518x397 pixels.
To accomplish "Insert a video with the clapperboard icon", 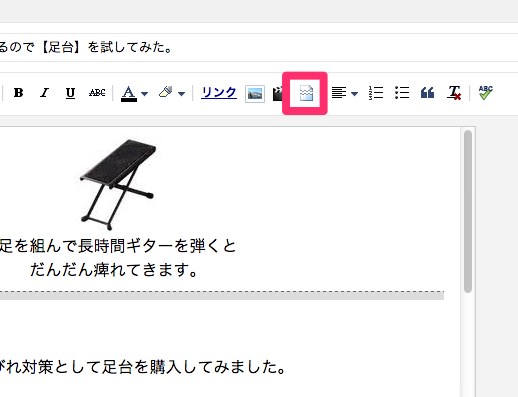I will pos(277,93).
